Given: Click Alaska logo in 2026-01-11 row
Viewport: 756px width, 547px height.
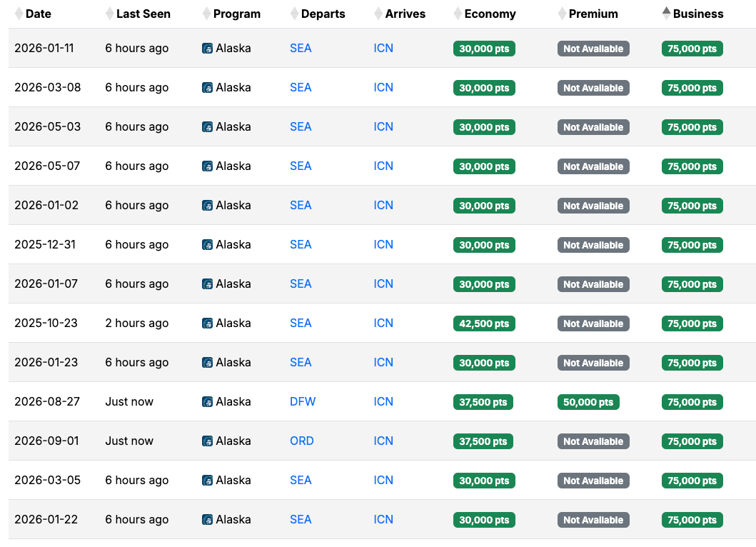Looking at the screenshot, I should point(208,49).
